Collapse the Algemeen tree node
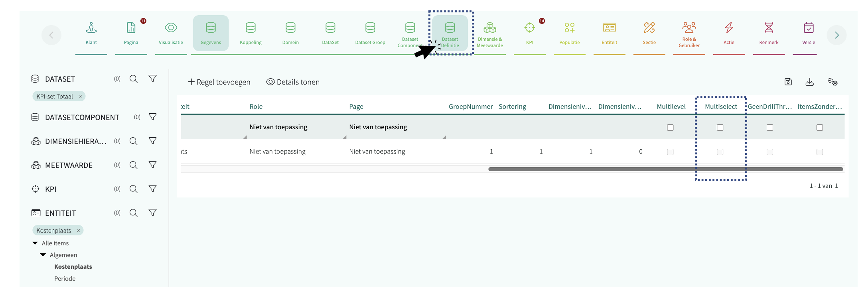 click(x=43, y=255)
